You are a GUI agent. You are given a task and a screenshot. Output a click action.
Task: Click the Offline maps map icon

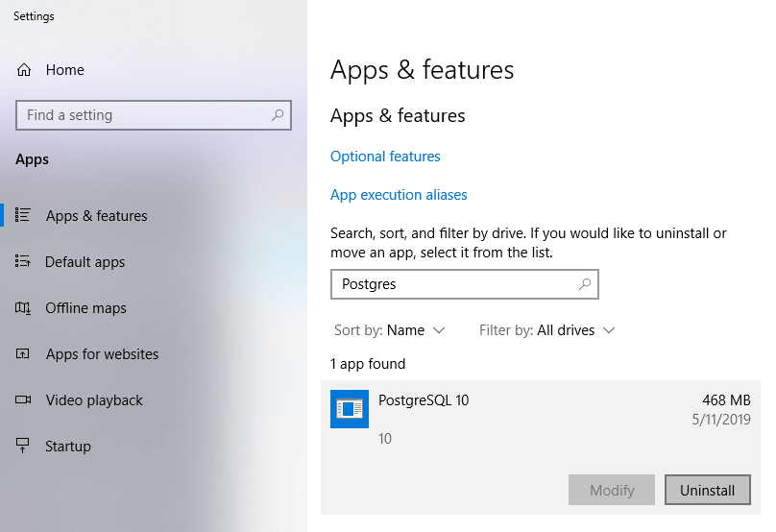click(23, 308)
